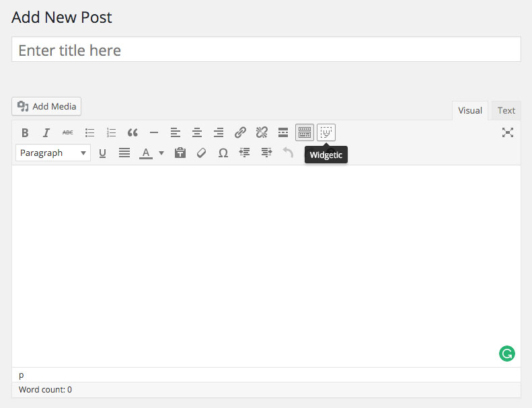Insert a numbered list

point(111,132)
